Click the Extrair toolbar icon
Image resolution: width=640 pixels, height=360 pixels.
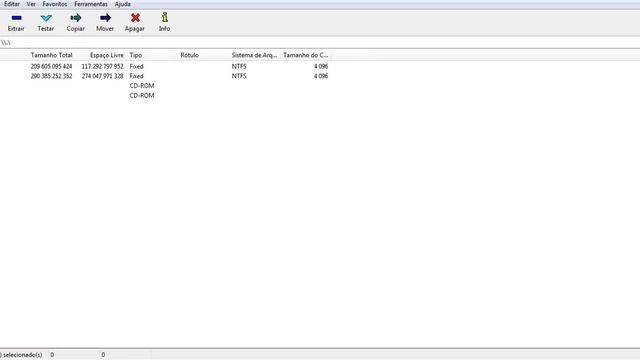[16, 18]
